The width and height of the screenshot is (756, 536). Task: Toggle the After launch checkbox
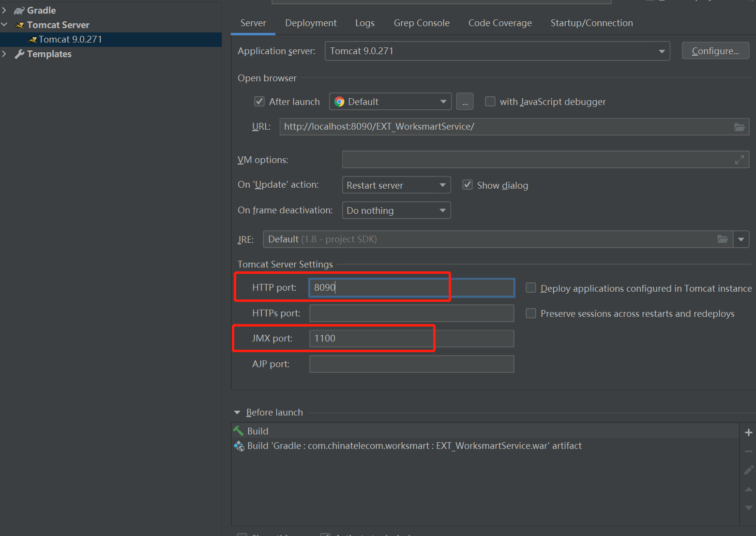point(259,102)
